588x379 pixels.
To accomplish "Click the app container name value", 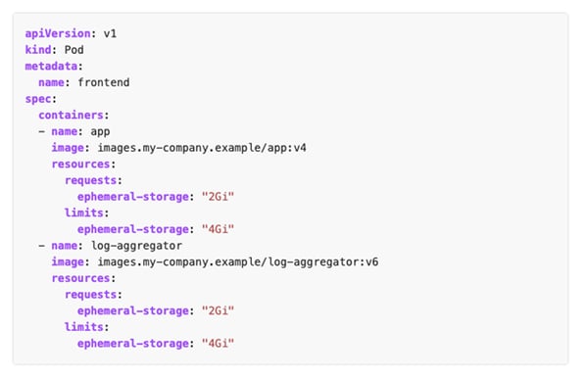I will point(100,132).
